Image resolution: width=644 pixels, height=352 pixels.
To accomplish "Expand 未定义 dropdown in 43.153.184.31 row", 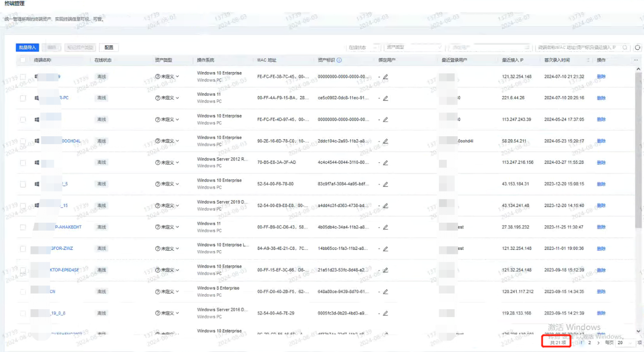I will point(167,184).
